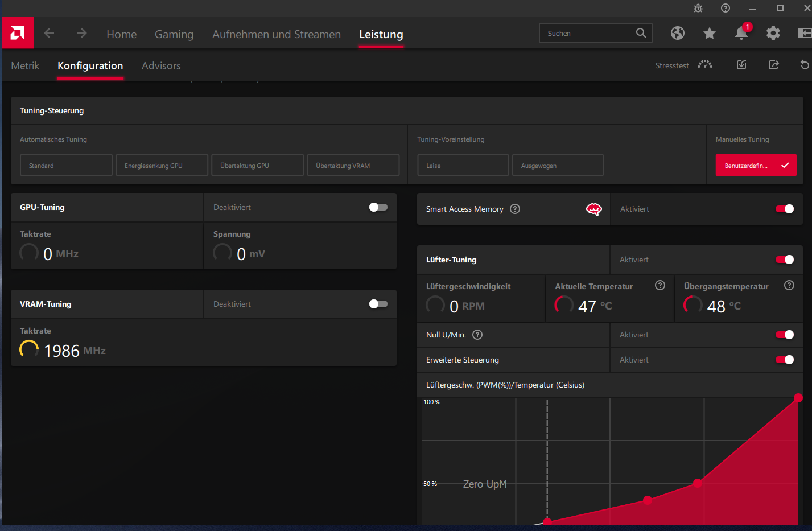Select Leise tuning preset
The image size is (812, 531).
point(463,165)
